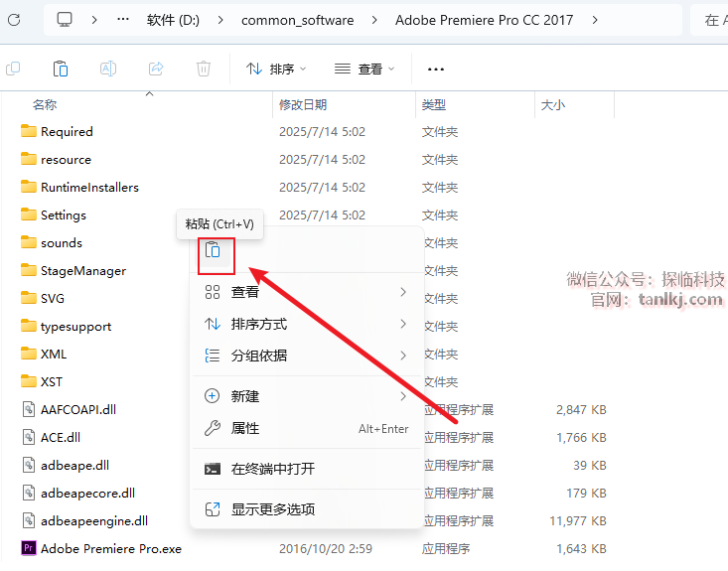This screenshot has height=571, width=728.
Task: Click the AAFCOAPI.dll file icon
Action: [29, 409]
